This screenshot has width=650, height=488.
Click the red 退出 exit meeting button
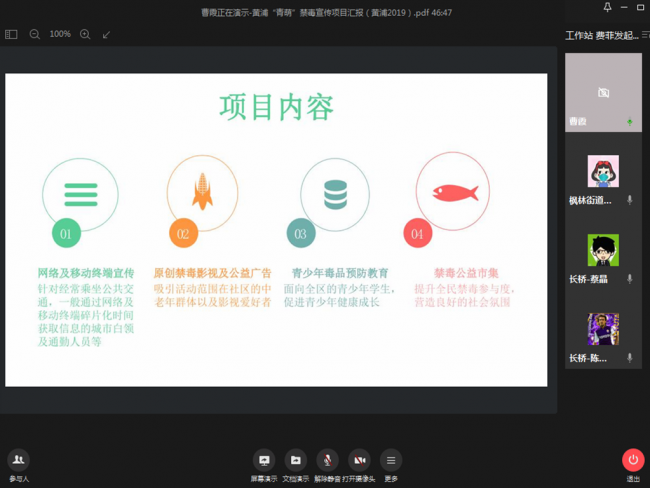[x=632, y=463]
